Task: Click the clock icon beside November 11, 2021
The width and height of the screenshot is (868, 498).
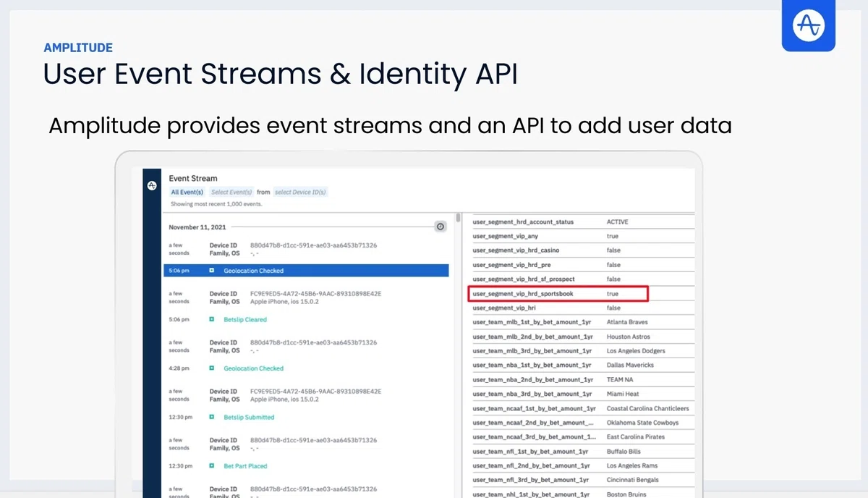Action: (x=441, y=227)
